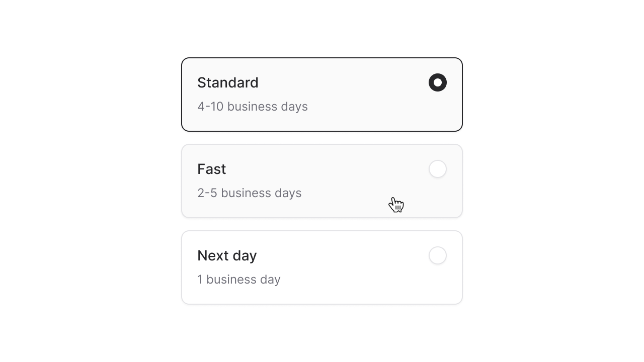644x362 pixels.
Task: Click the "Fast" title text
Action: (211, 169)
